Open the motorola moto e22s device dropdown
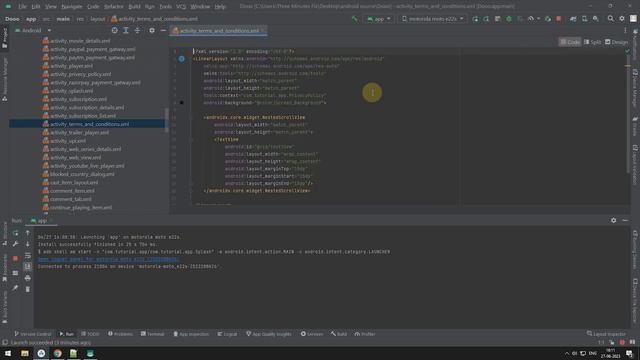Screen dimensions: 640x360 pos(433,19)
